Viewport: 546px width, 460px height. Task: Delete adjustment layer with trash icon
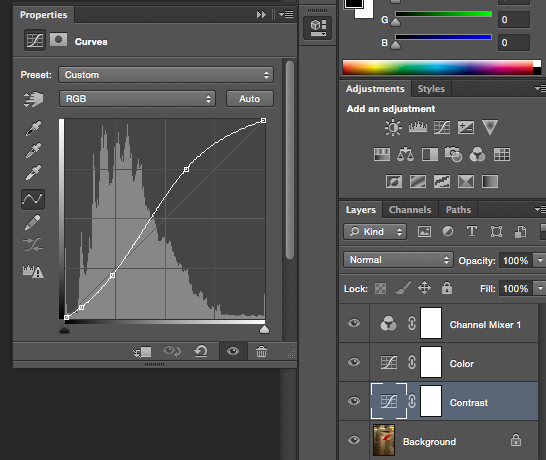click(x=262, y=351)
